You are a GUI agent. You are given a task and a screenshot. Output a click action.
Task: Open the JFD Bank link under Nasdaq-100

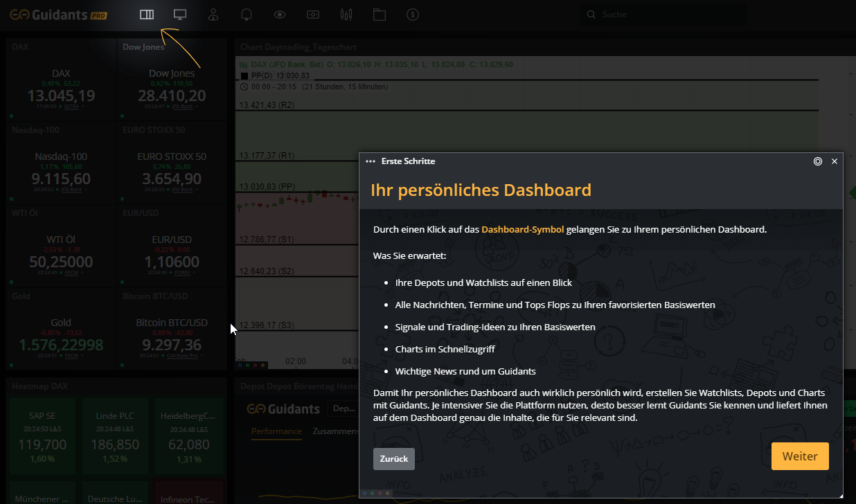(x=71, y=189)
